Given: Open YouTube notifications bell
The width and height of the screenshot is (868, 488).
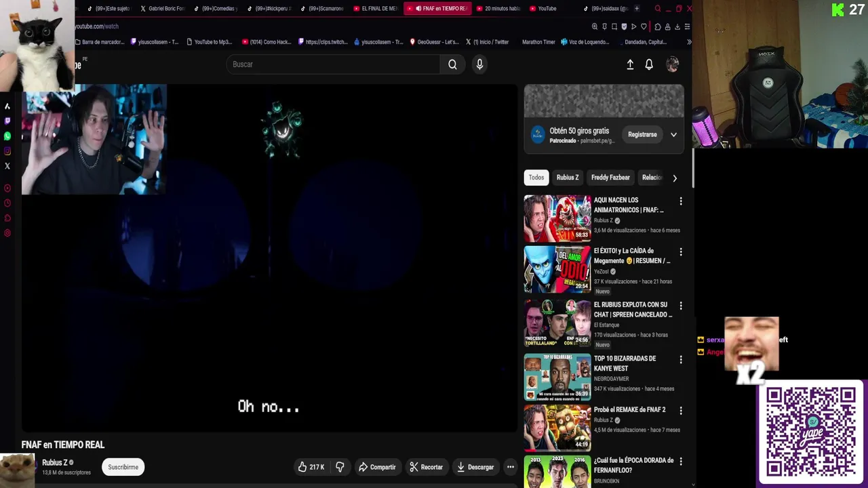Looking at the screenshot, I should (649, 64).
